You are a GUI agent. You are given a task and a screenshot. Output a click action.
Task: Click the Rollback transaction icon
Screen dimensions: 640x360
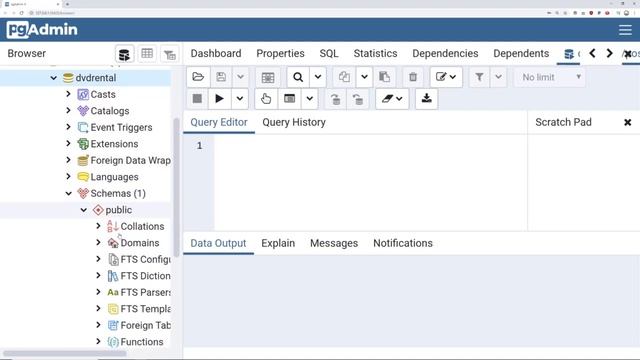point(358,99)
